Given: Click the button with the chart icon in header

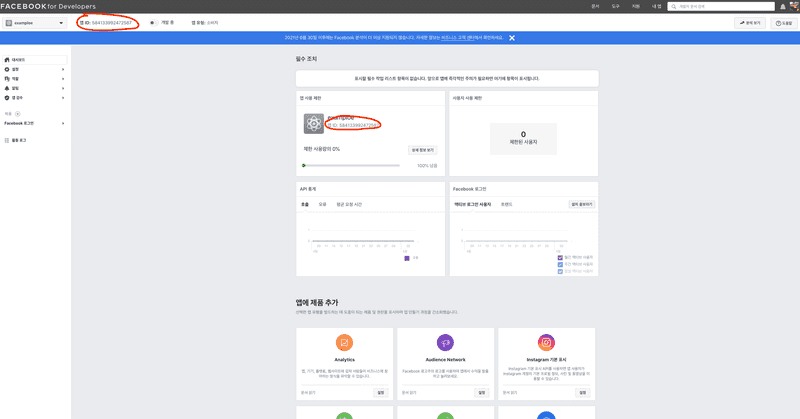Looking at the screenshot, I should 749,23.
